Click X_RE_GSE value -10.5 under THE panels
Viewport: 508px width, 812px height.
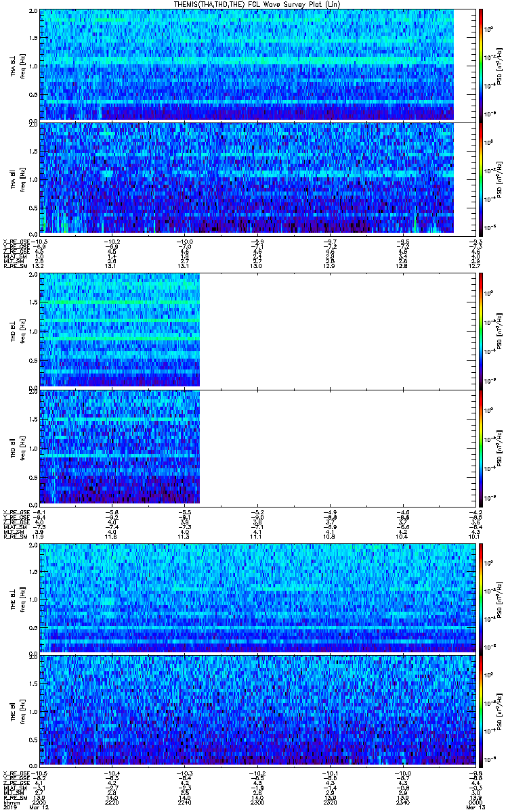pyautogui.click(x=41, y=773)
